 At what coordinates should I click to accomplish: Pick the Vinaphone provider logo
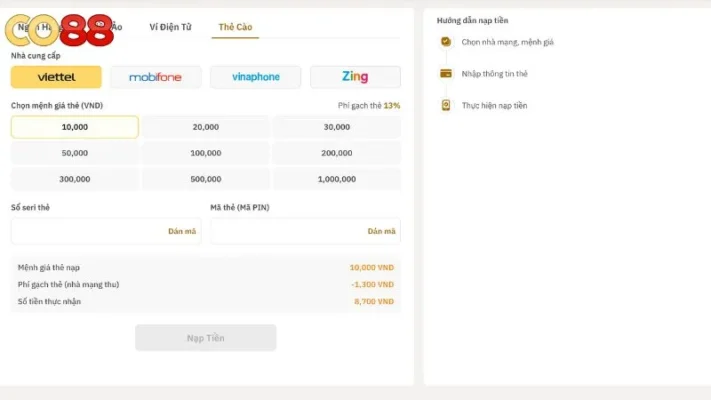(x=255, y=77)
